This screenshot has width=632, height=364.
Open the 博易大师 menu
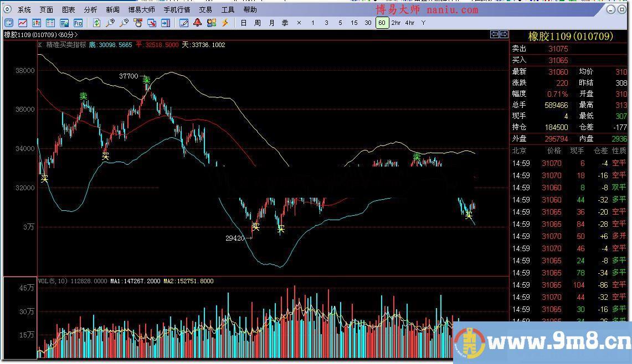(x=142, y=9)
